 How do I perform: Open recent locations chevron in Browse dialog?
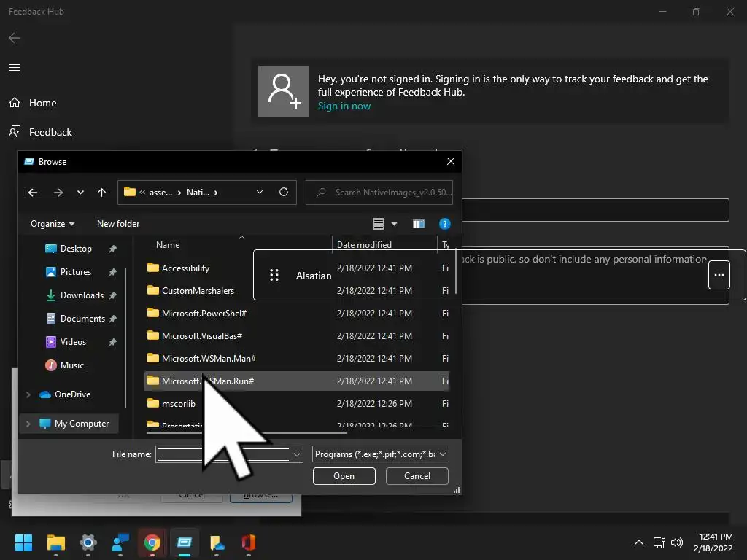(80, 192)
